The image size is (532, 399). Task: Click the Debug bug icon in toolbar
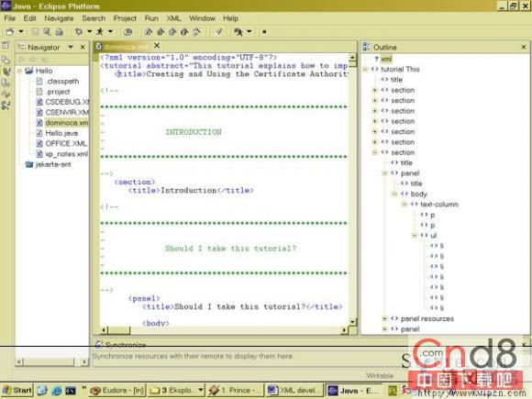[79, 32]
